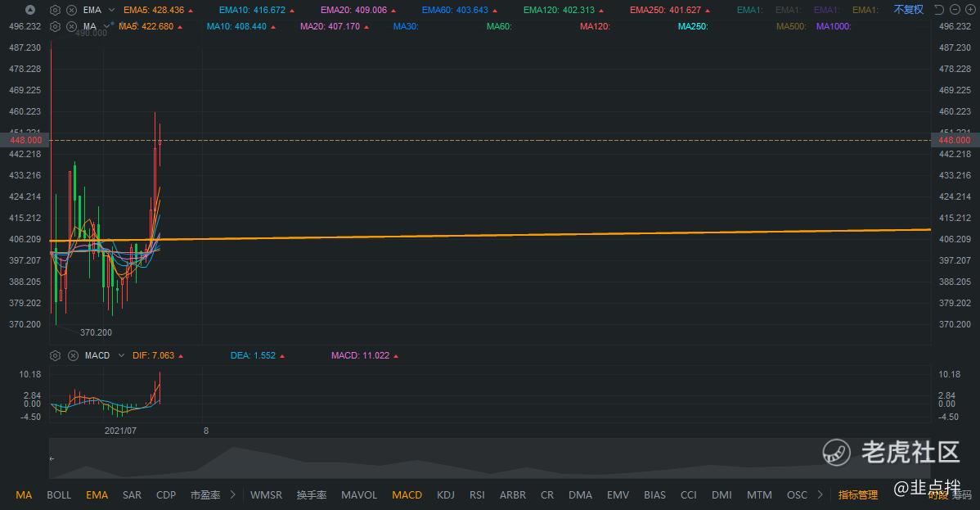Select the WMSR indicator tab
The height and width of the screenshot is (510, 980).
tap(266, 495)
